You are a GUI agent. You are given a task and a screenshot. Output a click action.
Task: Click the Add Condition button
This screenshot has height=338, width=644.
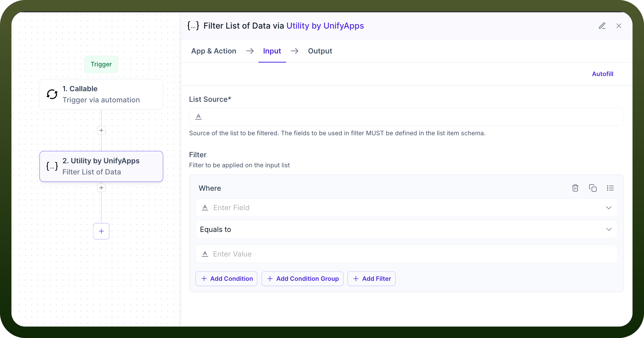tap(226, 279)
